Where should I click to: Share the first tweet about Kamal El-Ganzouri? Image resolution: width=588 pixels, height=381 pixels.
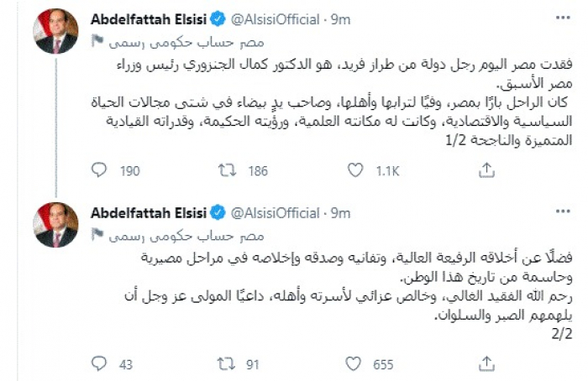(x=486, y=170)
